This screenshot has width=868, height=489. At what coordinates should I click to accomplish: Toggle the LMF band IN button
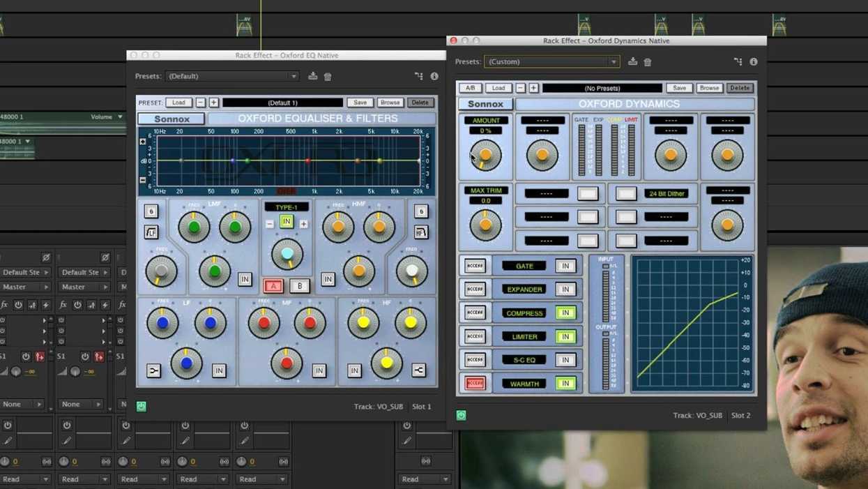[245, 279]
